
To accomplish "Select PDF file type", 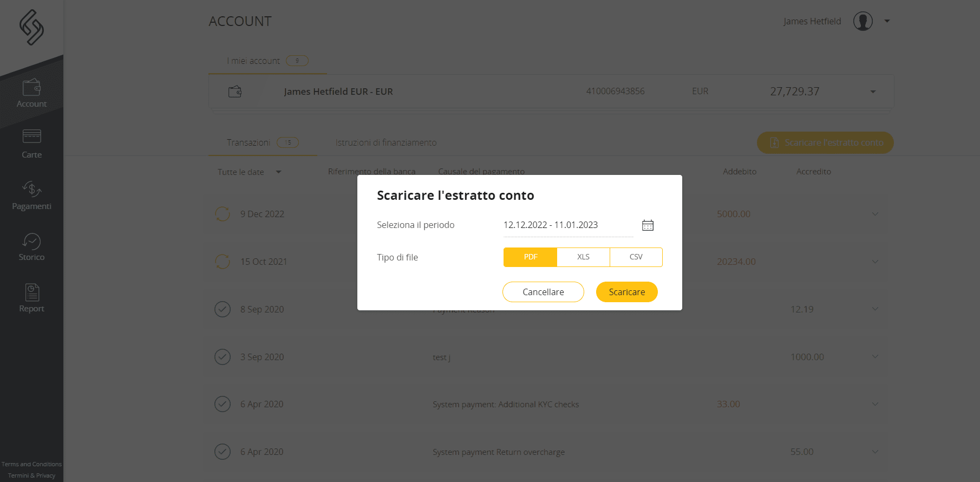I will [x=530, y=257].
